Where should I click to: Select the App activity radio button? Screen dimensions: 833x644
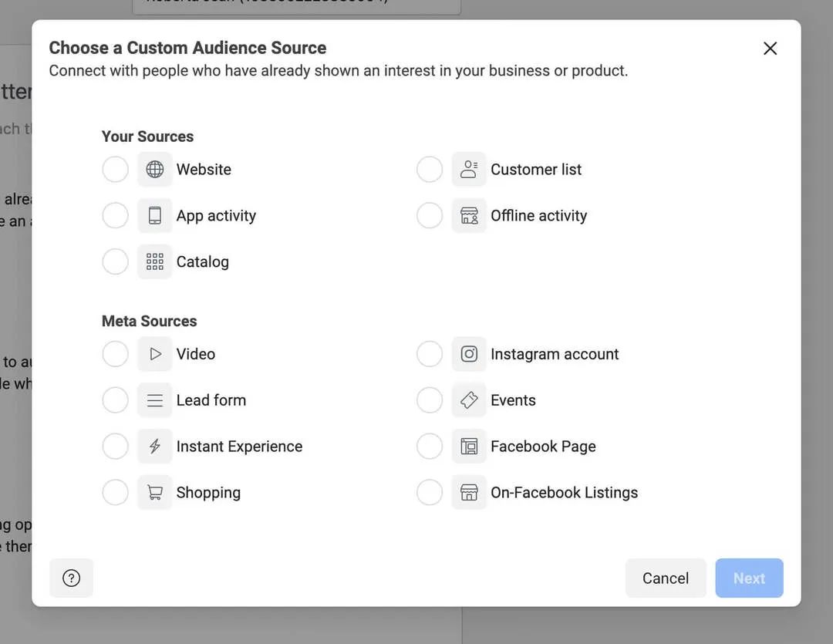pos(115,216)
